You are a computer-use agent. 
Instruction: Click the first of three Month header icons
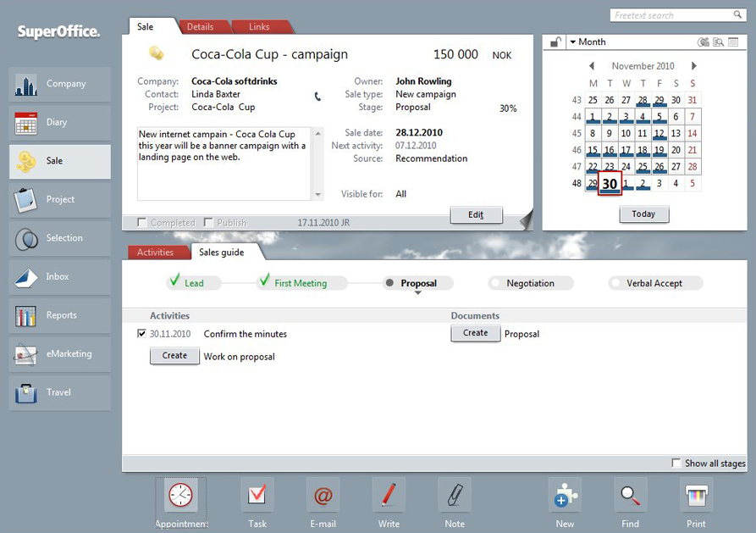pos(704,42)
